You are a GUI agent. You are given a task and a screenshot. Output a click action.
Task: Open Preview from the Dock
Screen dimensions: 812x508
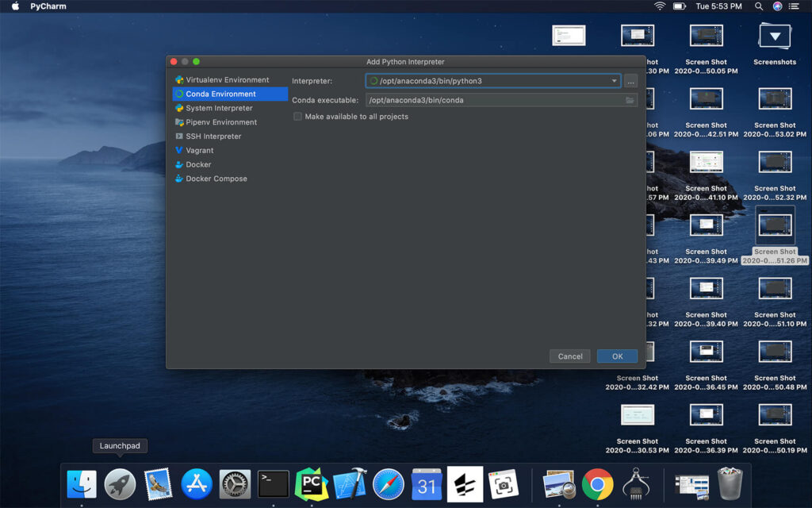point(559,485)
